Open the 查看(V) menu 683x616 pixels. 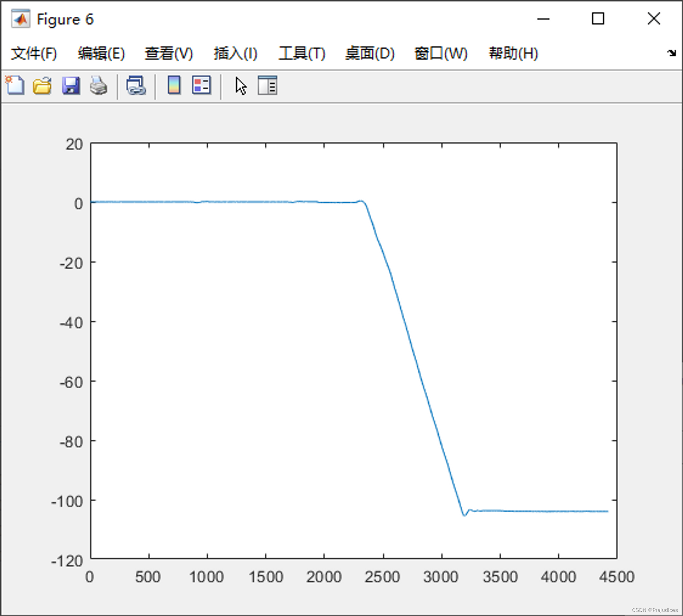coord(169,53)
